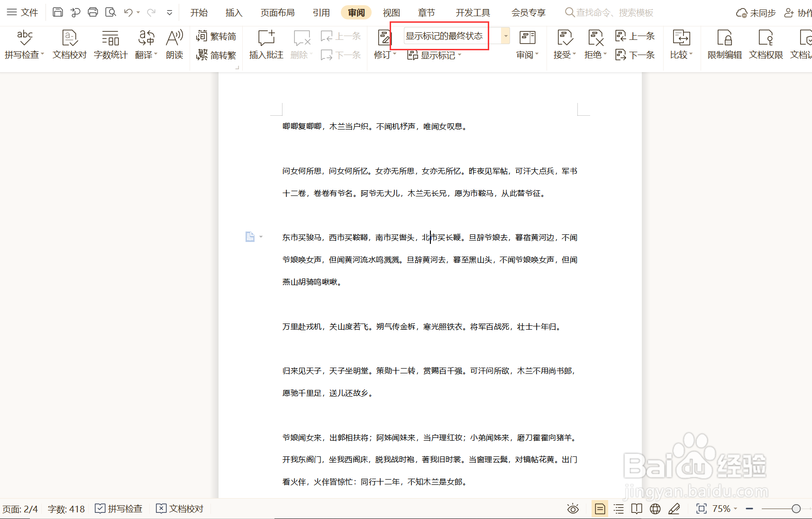This screenshot has height=519, width=812.
Task: Open the 比较 compare dropdown
Action: click(x=681, y=45)
